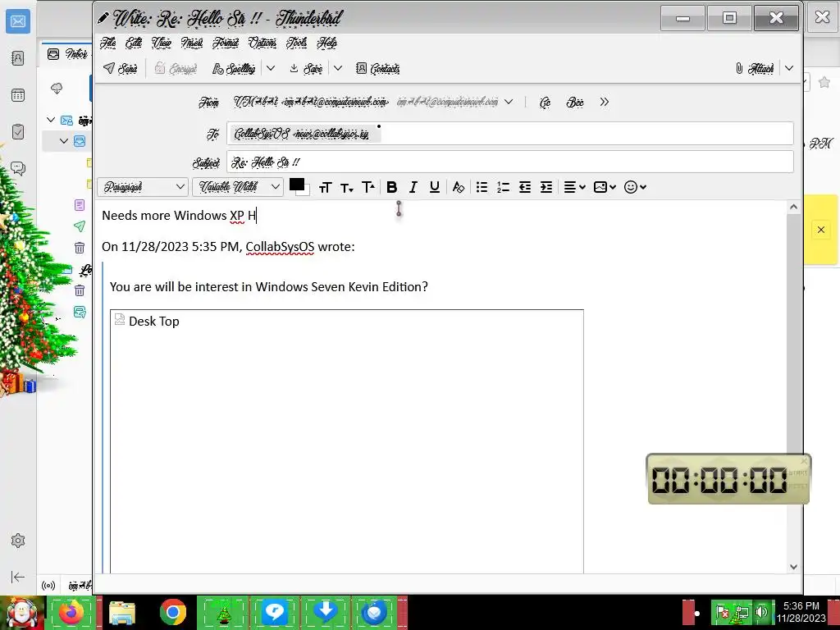Open the Edit menu
The width and height of the screenshot is (840, 630).
click(134, 43)
